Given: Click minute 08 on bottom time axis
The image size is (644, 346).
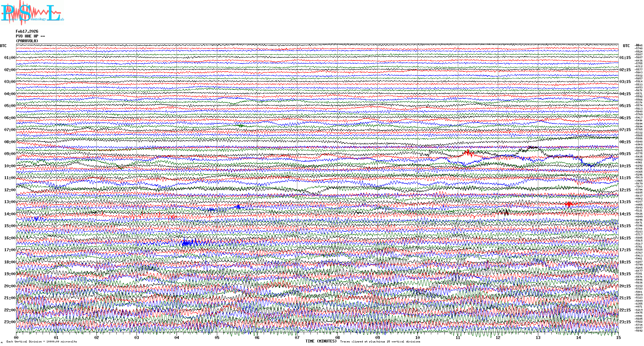Looking at the screenshot, I should click(x=337, y=338).
